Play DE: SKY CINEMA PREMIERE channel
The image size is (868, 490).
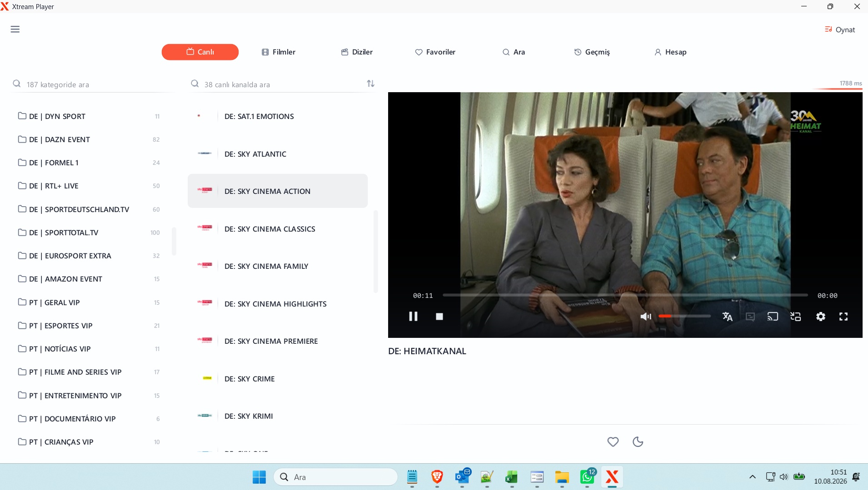point(278,341)
